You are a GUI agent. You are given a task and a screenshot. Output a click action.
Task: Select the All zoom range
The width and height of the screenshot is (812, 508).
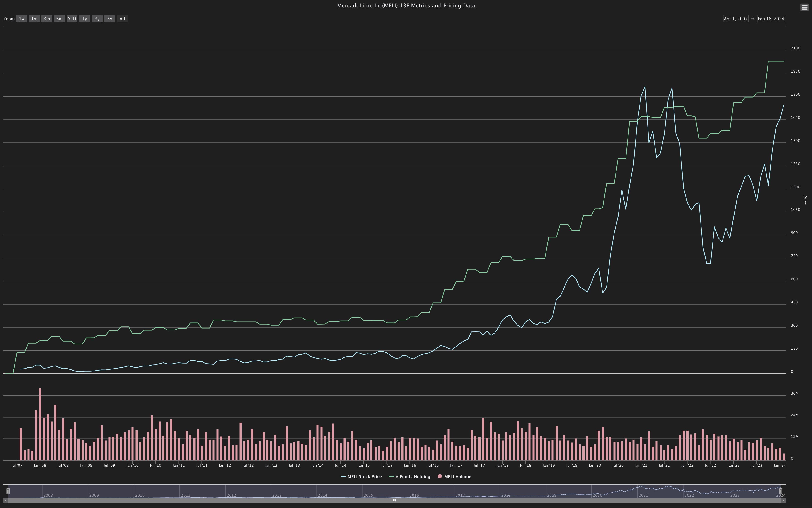coord(122,19)
